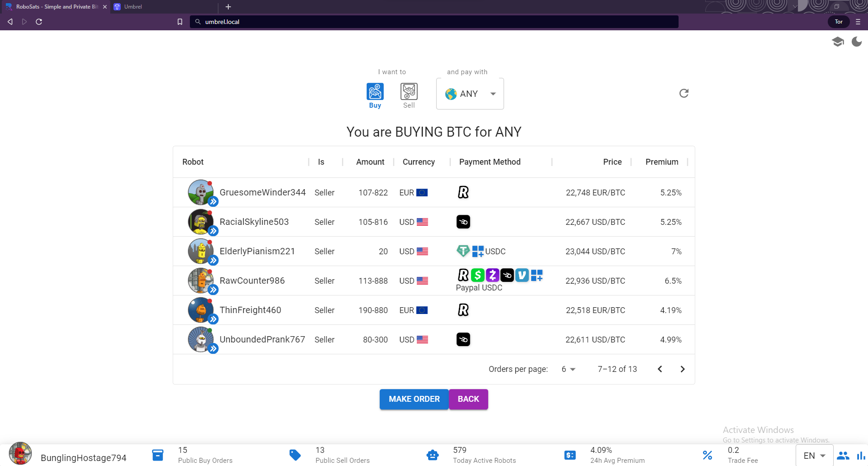Open the ANY currency dropdown
The image size is (868, 466).
pyautogui.click(x=470, y=94)
